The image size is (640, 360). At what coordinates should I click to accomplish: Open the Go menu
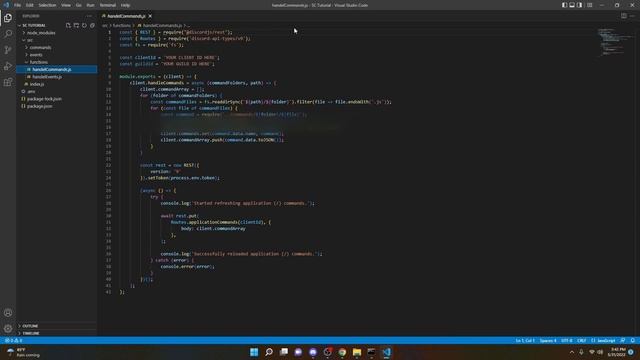(x=78, y=5)
